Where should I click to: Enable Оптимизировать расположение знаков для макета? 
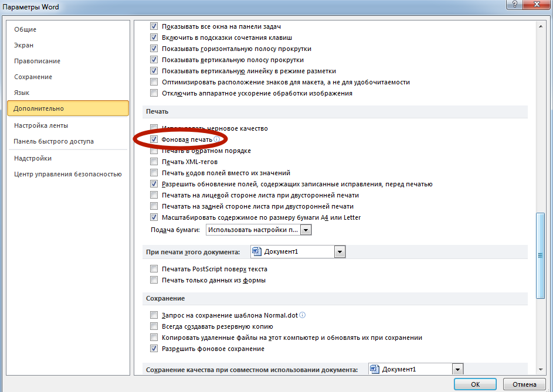pyautogui.click(x=154, y=82)
